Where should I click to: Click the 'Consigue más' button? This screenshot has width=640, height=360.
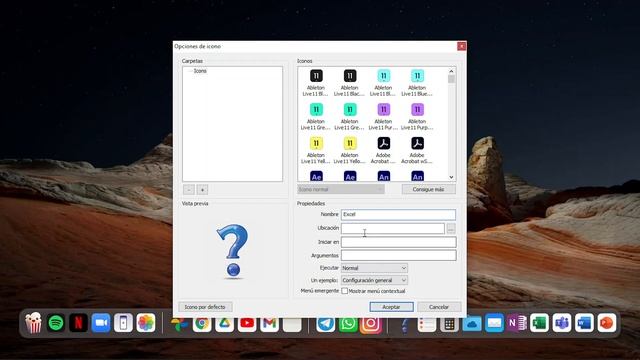(429, 189)
